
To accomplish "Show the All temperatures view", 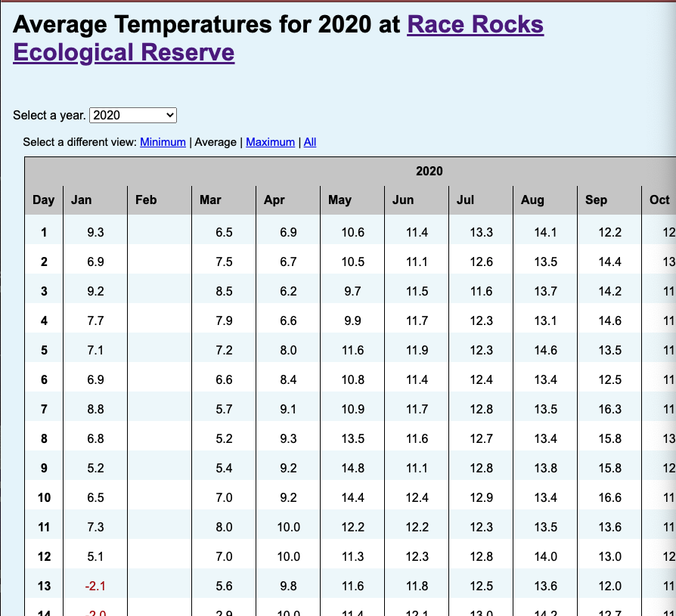I will 310,142.
